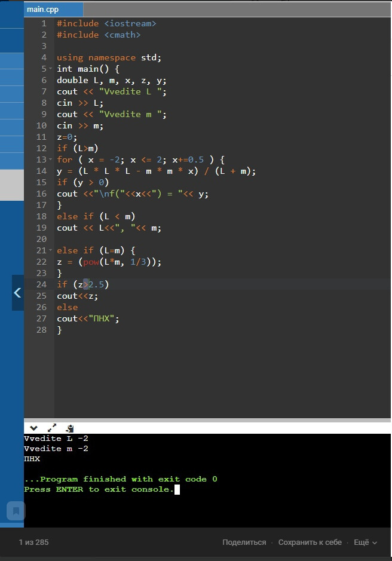Click the line 'cin >> m;'

(80, 126)
